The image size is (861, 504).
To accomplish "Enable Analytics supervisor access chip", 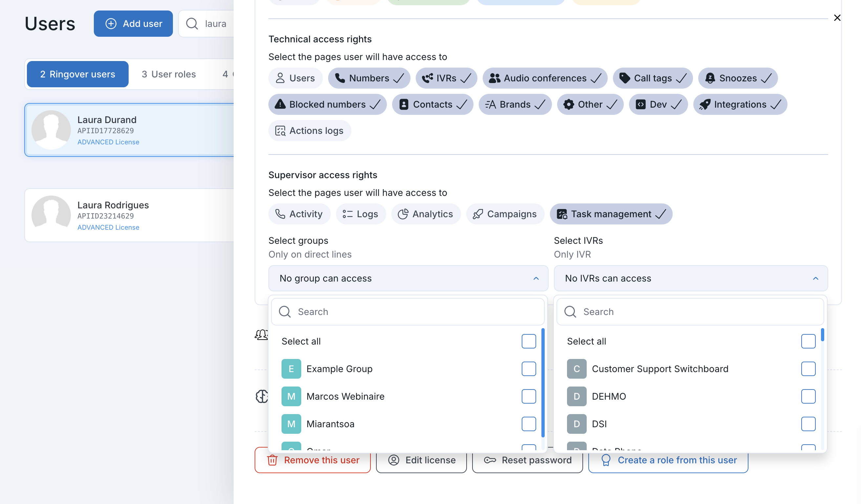I will (426, 214).
